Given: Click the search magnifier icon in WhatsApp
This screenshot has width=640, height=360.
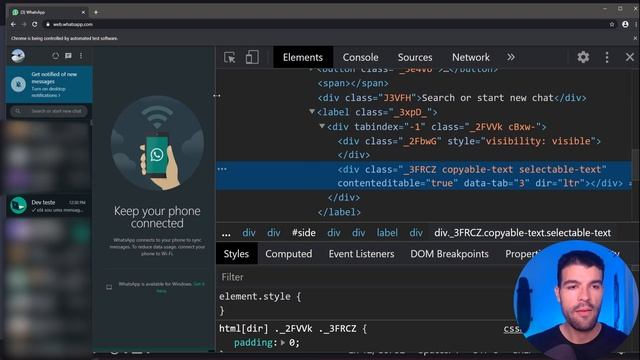Looking at the screenshot, I should 18,111.
